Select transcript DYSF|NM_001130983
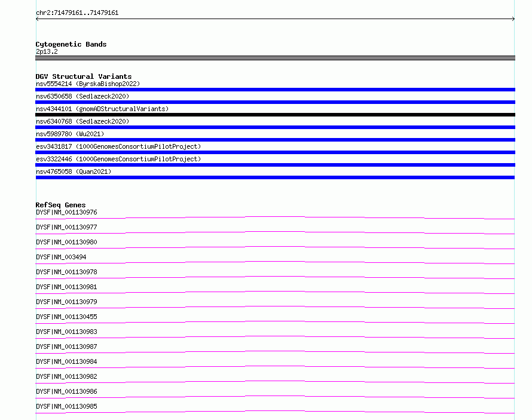The image size is (532, 420). coord(66,332)
